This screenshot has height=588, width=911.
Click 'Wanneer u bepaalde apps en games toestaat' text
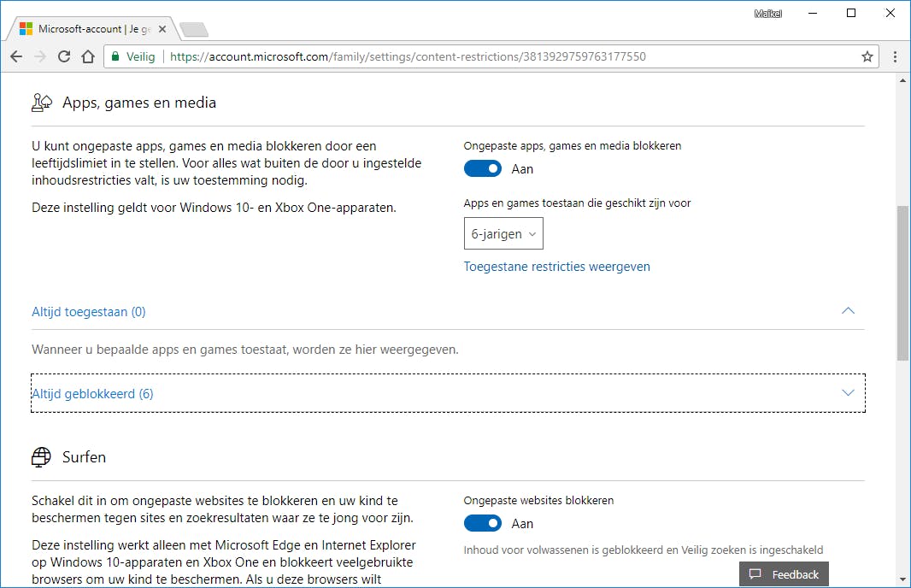(x=245, y=350)
